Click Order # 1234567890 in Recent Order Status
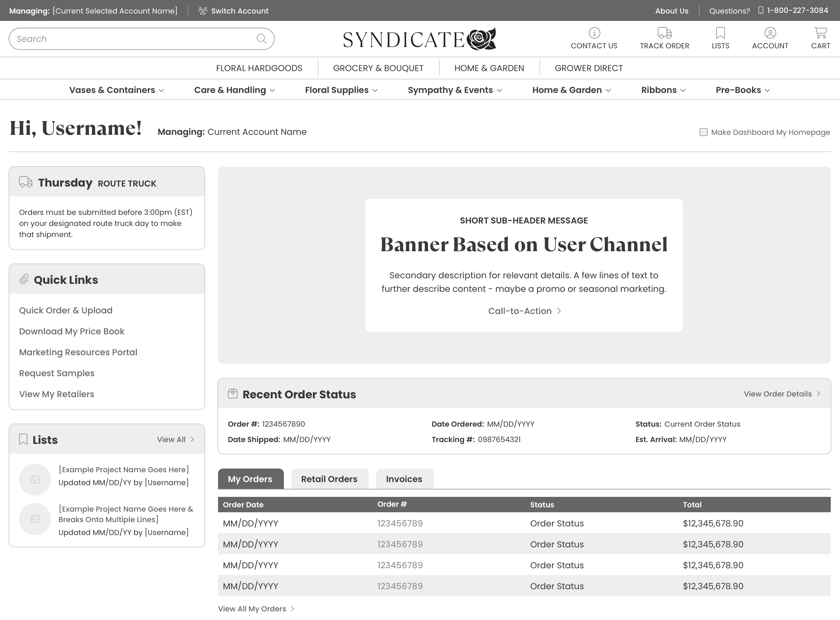 click(x=283, y=424)
